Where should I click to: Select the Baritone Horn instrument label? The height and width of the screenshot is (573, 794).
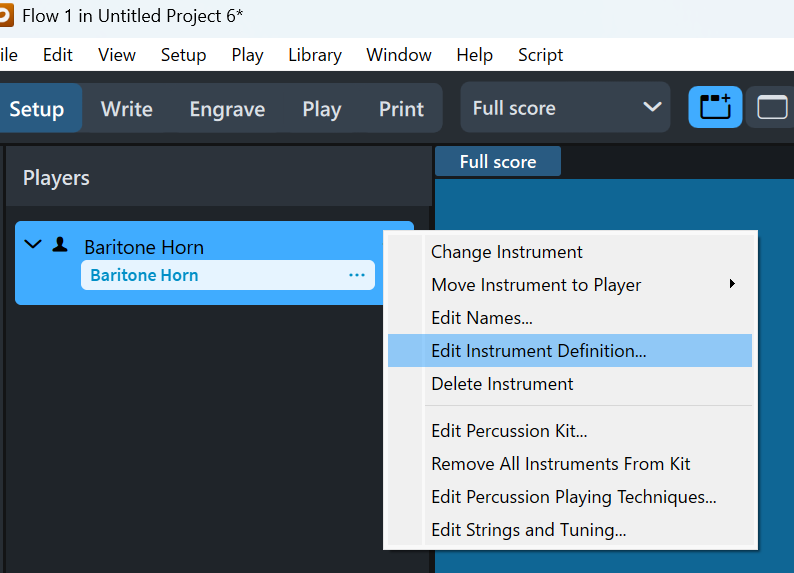(x=144, y=275)
